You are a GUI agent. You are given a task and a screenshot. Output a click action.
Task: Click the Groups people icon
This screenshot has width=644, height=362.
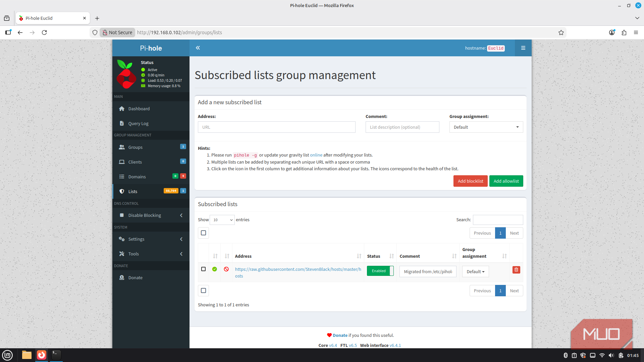[x=122, y=147]
